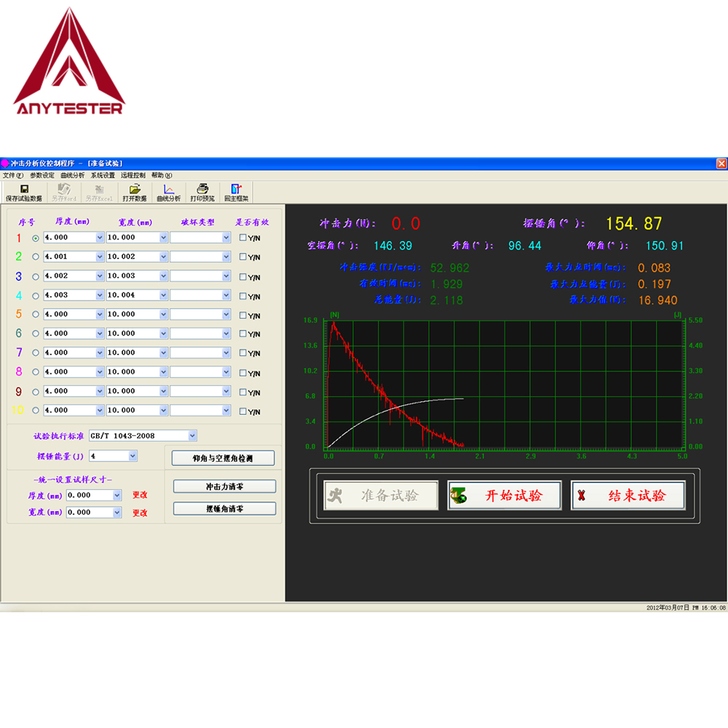Image resolution: width=728 pixels, height=728 pixels.
Task: Open row 6 破坏类型 dropdown
Action: point(226,334)
